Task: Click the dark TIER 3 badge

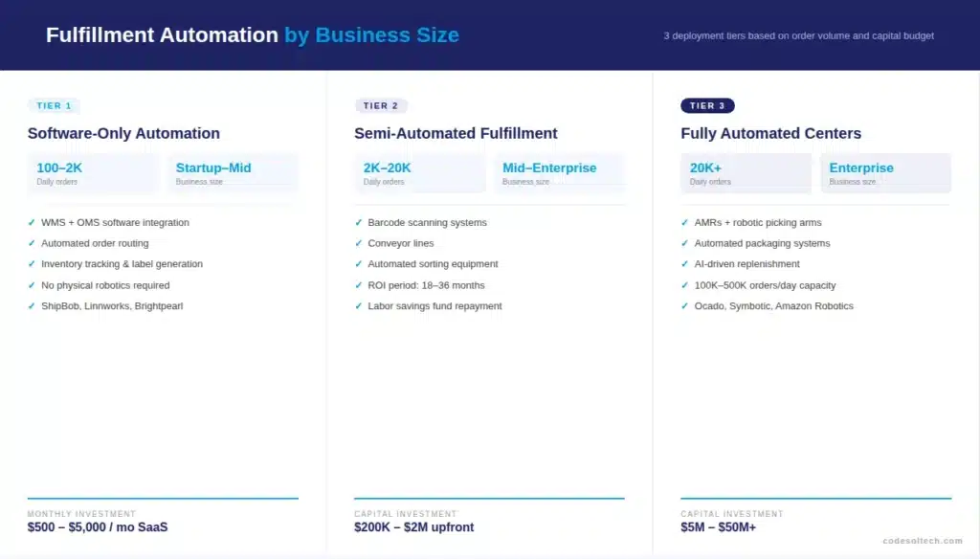Action: tap(707, 105)
